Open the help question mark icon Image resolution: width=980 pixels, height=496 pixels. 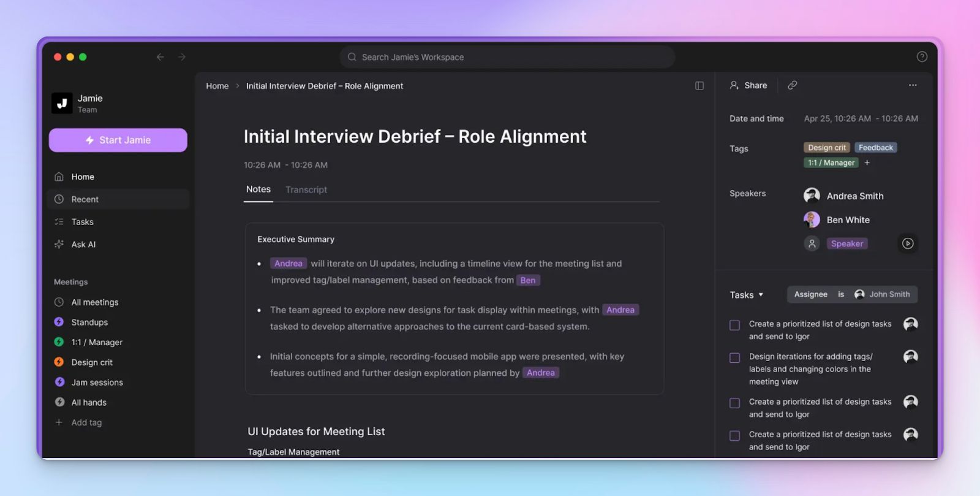(x=922, y=57)
